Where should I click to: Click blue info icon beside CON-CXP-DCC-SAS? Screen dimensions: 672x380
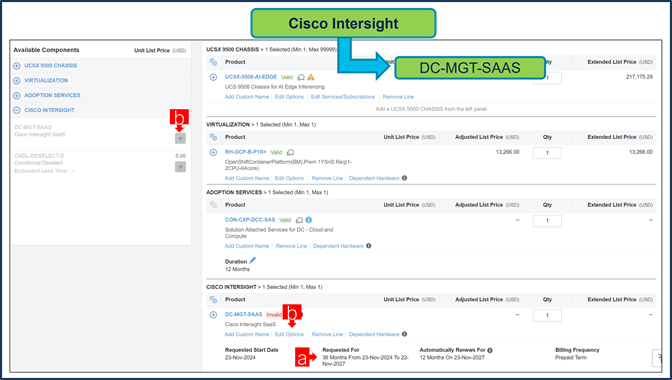[x=309, y=220]
